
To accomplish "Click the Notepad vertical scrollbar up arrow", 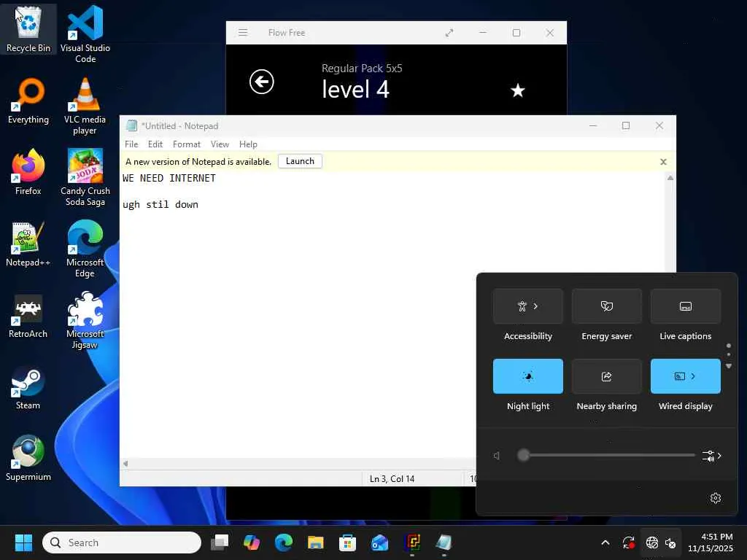I will click(670, 178).
